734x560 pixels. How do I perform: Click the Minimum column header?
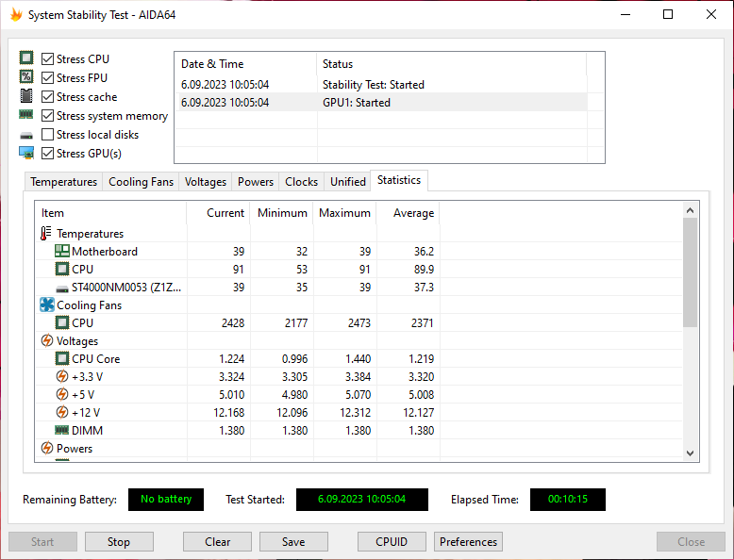(x=281, y=213)
